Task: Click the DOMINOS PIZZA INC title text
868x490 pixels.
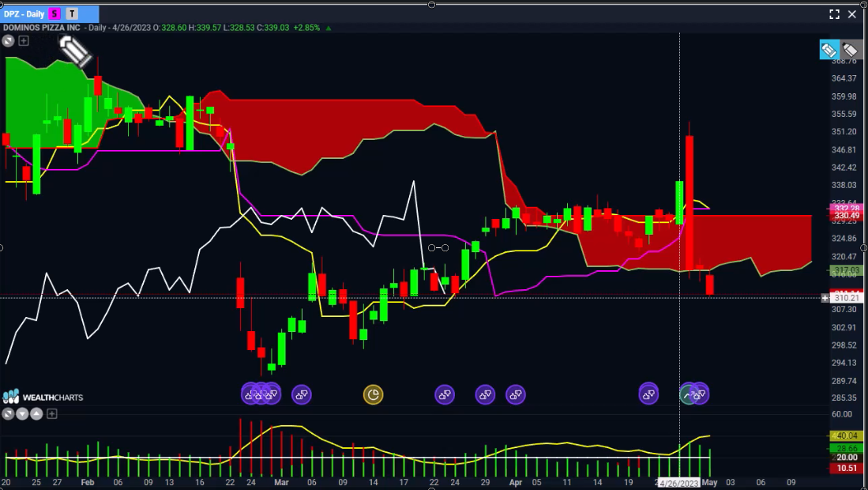Action: [x=42, y=28]
